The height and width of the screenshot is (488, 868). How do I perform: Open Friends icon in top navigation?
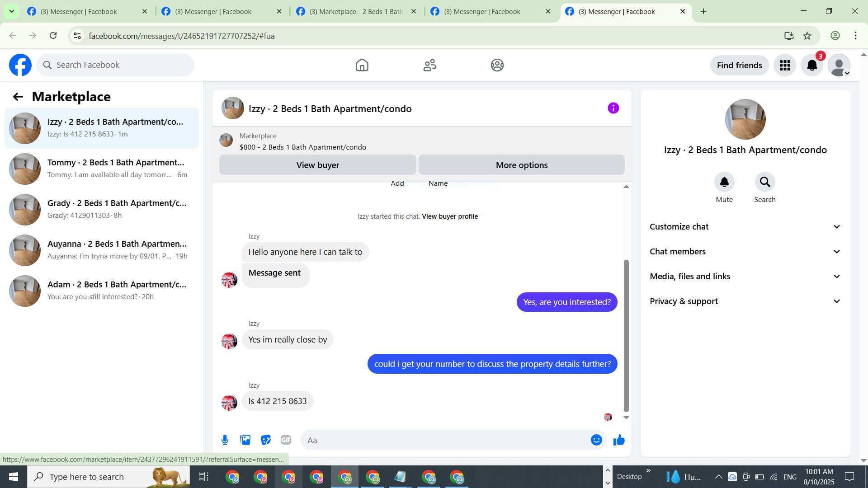(429, 65)
